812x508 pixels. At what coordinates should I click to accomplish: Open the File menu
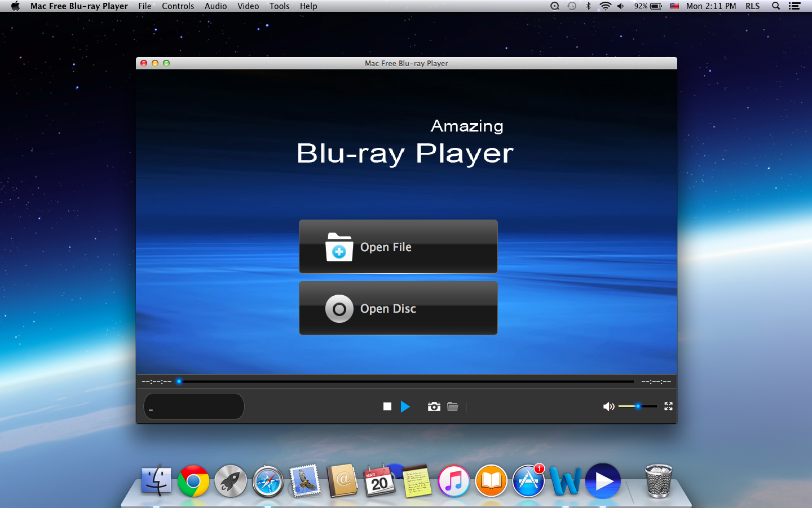coord(145,6)
